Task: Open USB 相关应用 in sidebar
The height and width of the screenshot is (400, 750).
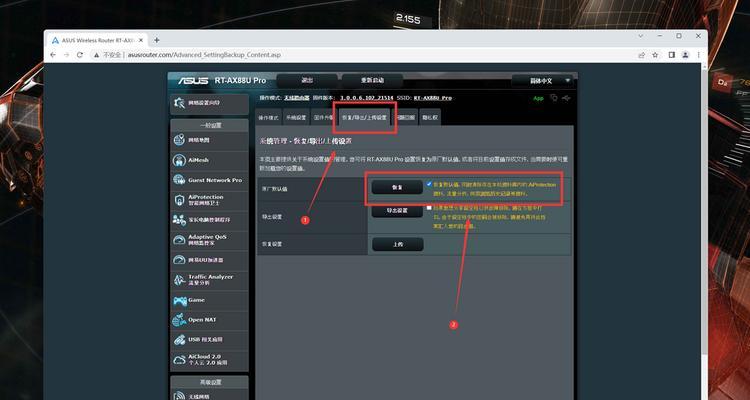Action: click(209, 340)
